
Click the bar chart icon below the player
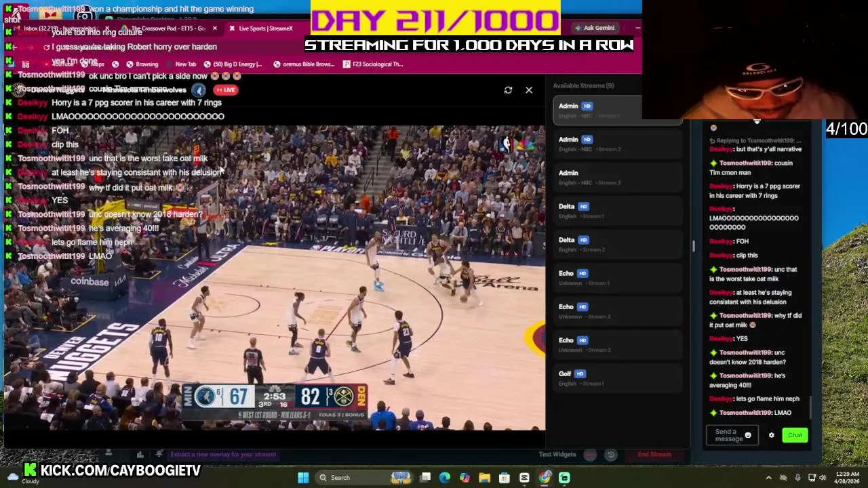coord(140,454)
